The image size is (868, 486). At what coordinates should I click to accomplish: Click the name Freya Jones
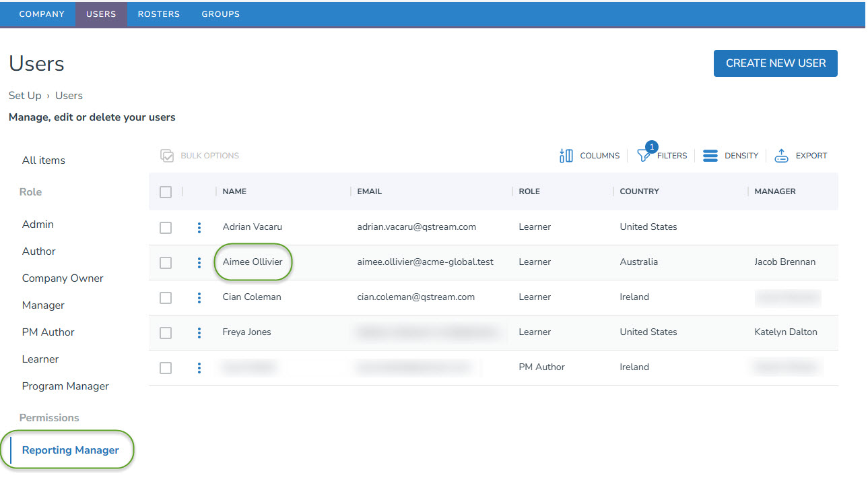coord(247,332)
